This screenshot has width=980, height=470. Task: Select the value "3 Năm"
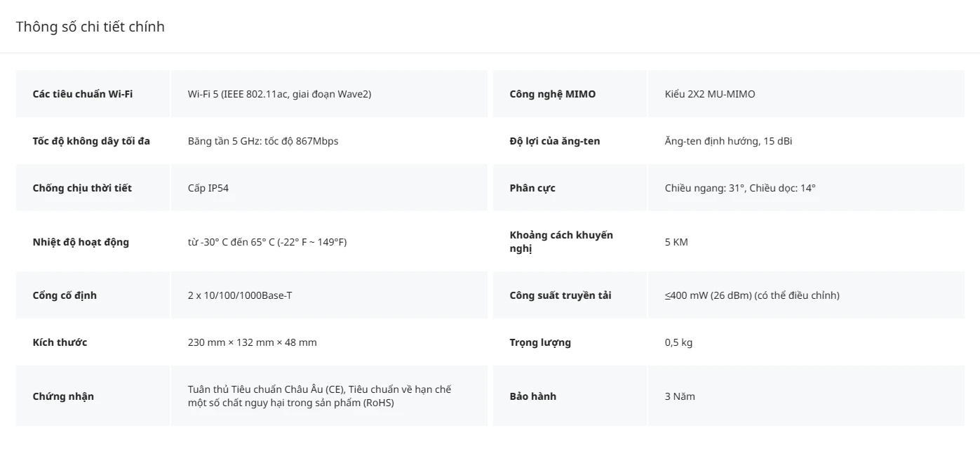click(x=680, y=396)
